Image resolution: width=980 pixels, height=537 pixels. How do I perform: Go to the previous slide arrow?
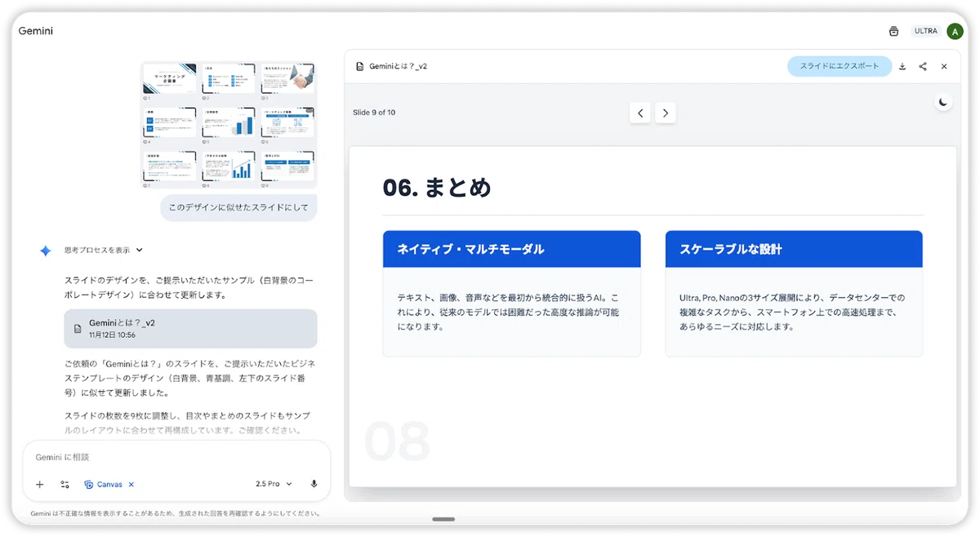(x=640, y=113)
